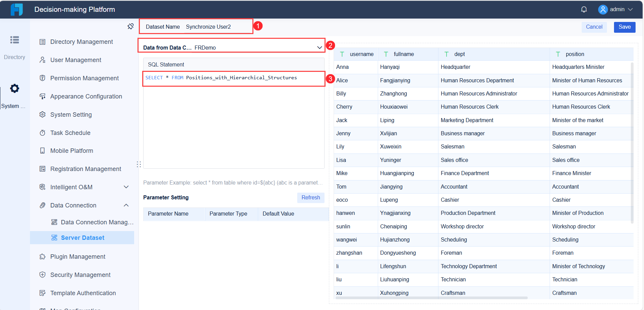Save the Synchronize User2 dataset
Screen dimensions: 644x310
pyautogui.click(x=624, y=27)
